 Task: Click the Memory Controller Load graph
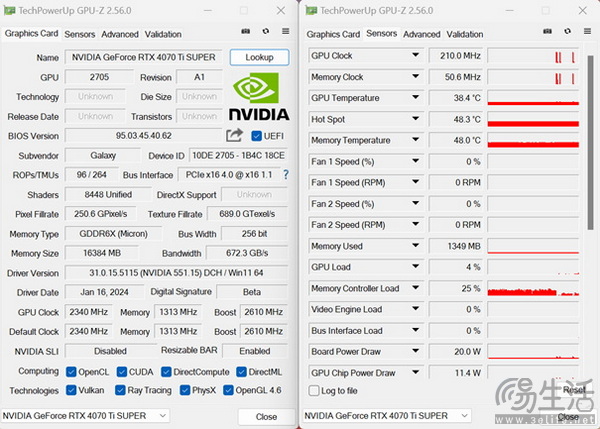point(533,288)
